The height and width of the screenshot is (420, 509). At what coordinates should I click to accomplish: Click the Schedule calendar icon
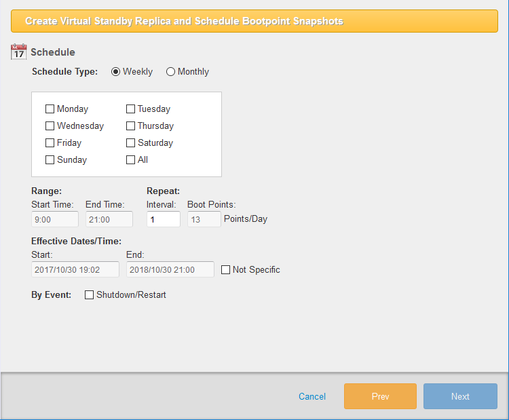[19, 52]
